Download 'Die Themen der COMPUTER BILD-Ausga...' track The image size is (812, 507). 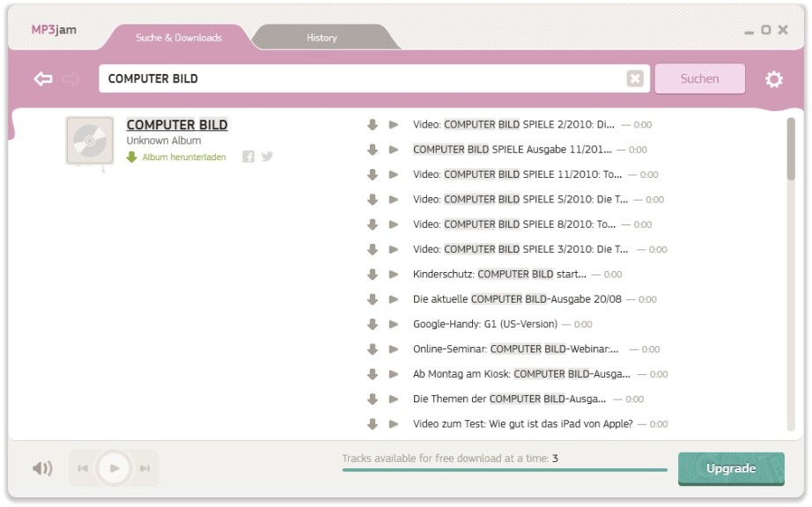click(373, 399)
